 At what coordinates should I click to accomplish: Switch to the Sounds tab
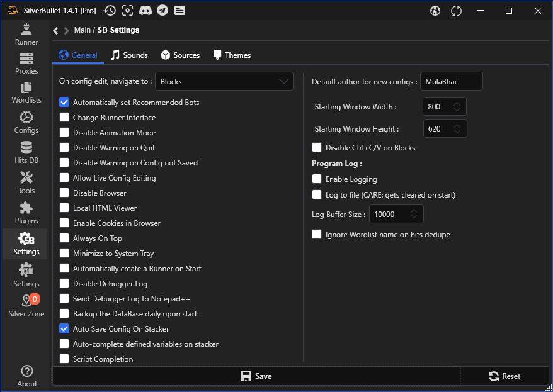point(129,55)
